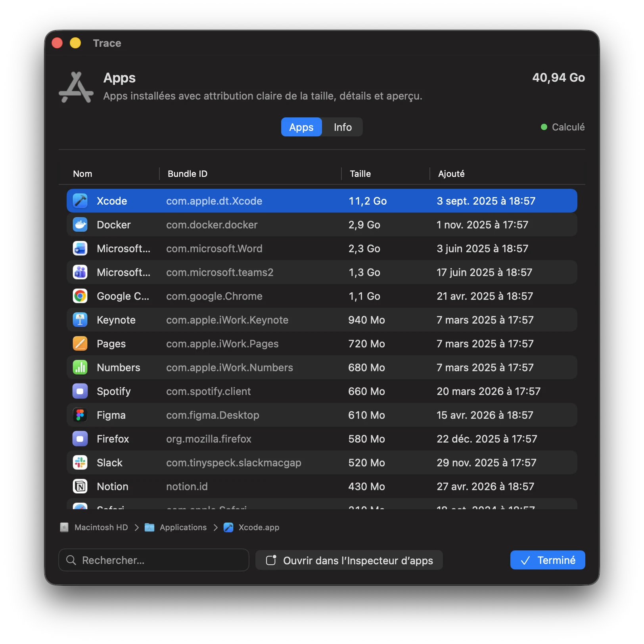Click the 40,94 Go total size
This screenshot has height=644, width=644.
558,78
